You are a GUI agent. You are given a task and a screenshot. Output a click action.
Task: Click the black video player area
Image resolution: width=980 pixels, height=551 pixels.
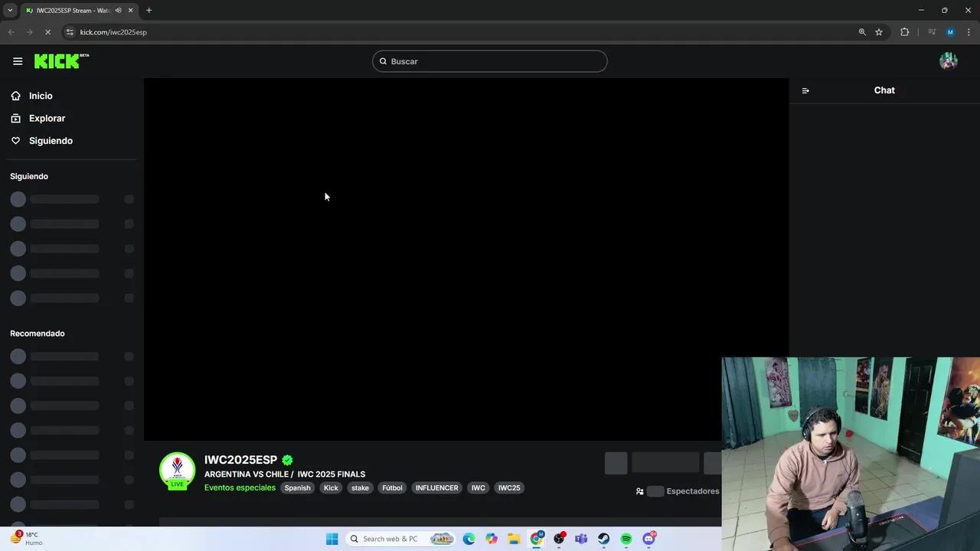(x=466, y=259)
